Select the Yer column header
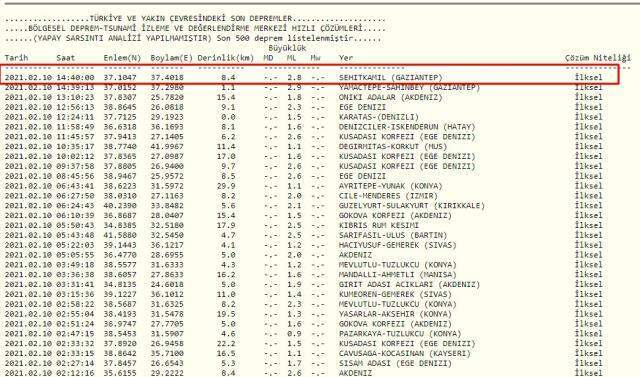Viewport: 640px width, 377px height. point(346,58)
